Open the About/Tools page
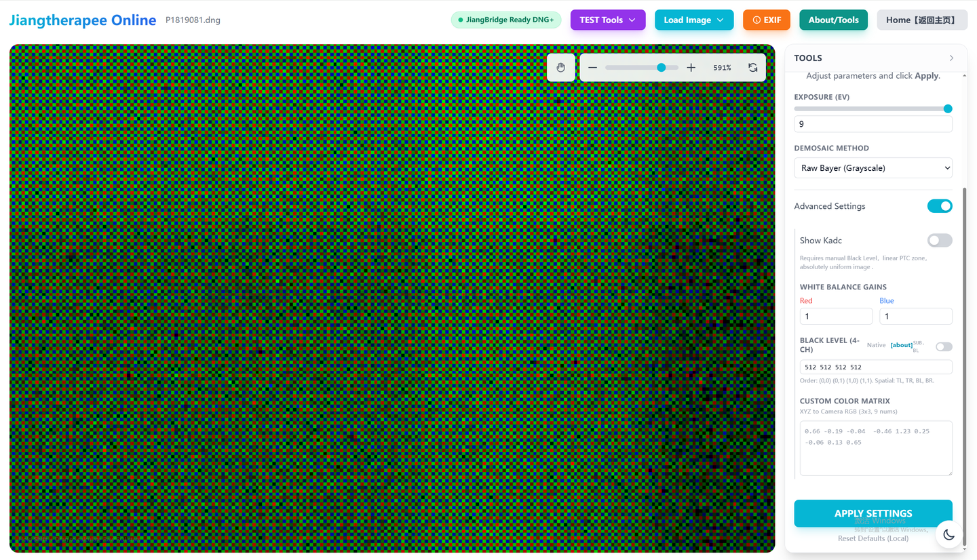 pos(833,20)
